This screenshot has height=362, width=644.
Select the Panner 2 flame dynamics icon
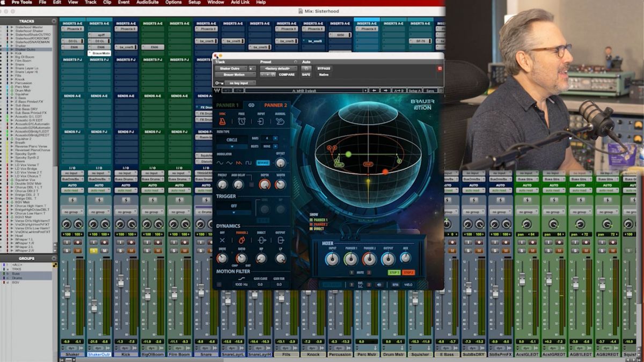click(x=241, y=241)
